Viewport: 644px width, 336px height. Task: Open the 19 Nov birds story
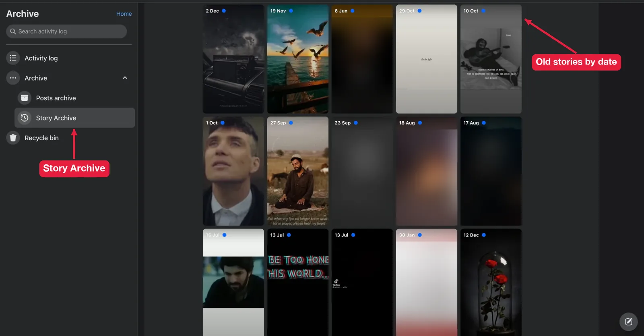pyautogui.click(x=298, y=59)
